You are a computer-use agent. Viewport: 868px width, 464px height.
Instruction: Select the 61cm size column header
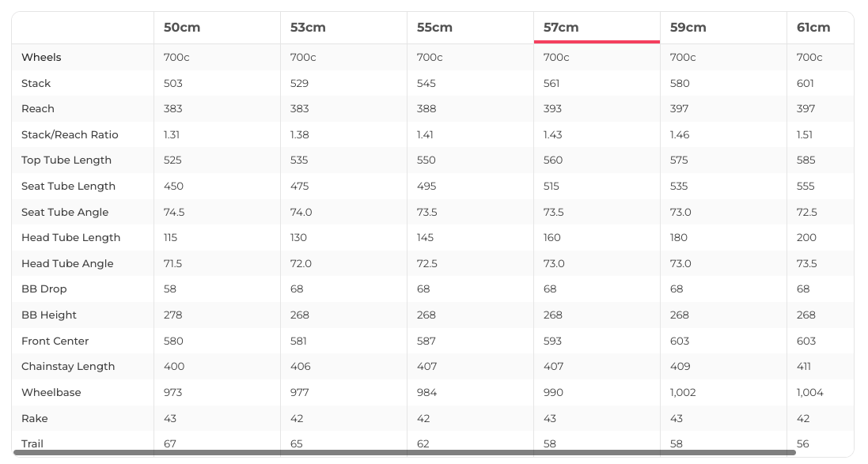tap(813, 28)
